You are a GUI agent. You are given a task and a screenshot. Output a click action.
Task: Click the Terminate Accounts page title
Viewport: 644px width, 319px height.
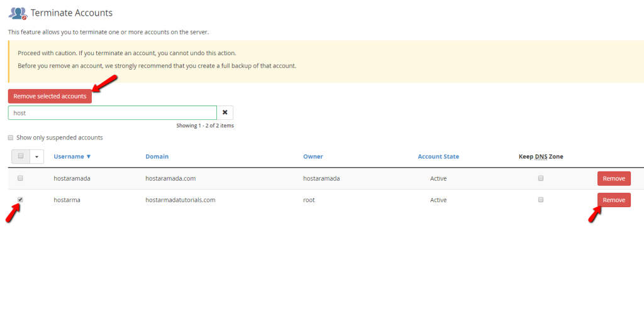[x=72, y=13]
